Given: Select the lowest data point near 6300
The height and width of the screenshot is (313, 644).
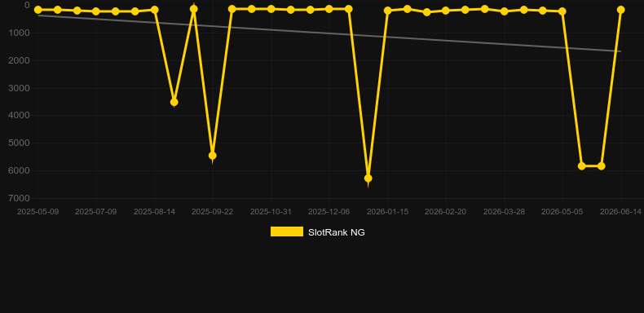Looking at the screenshot, I should pyautogui.click(x=368, y=179).
